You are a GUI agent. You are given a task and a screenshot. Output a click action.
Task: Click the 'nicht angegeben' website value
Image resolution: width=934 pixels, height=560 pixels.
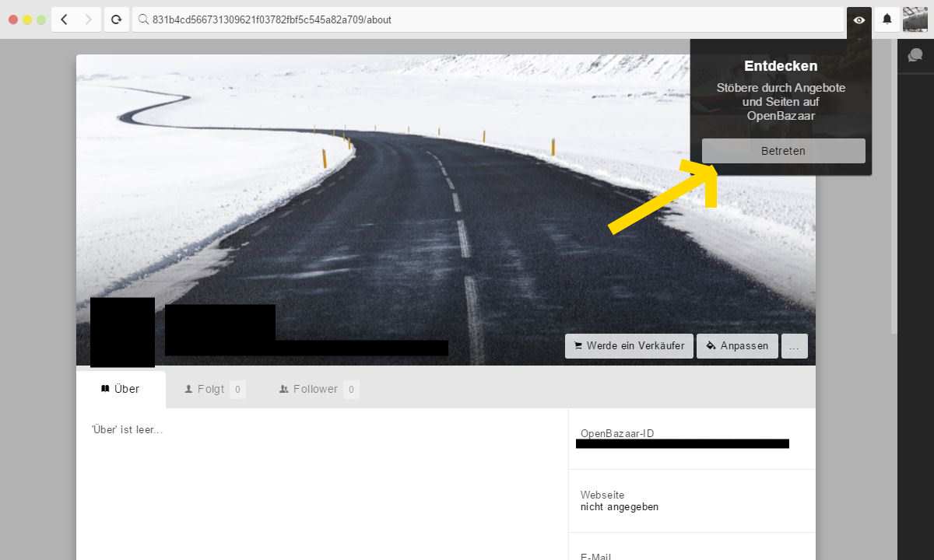[620, 507]
